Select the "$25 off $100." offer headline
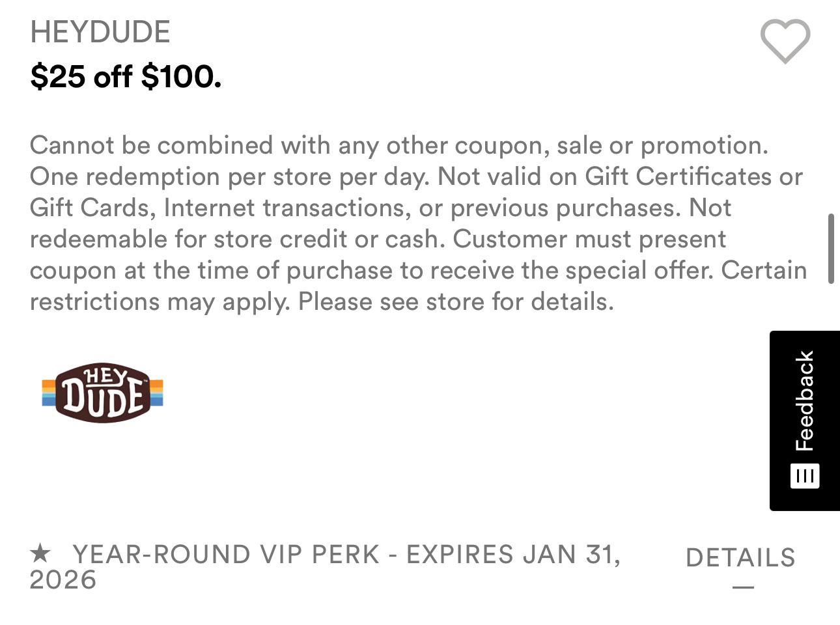Image resolution: width=840 pixels, height=625 pixels. click(x=126, y=77)
